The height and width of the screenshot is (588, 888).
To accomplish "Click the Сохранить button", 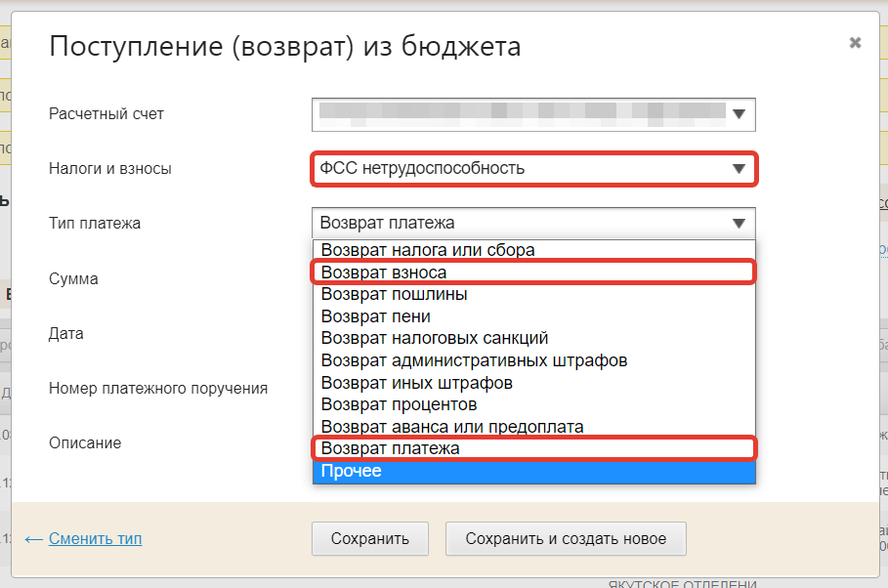I will (369, 538).
